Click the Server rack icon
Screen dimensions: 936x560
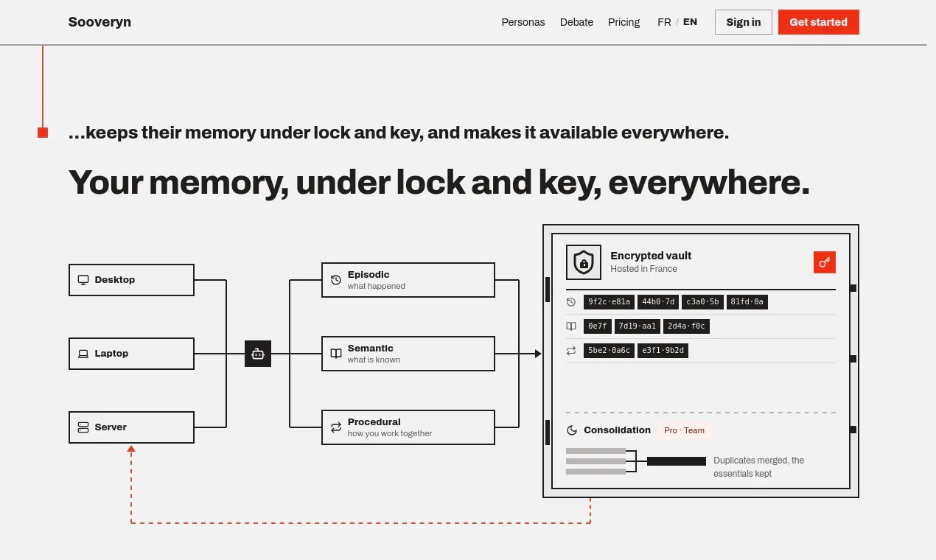click(x=83, y=427)
